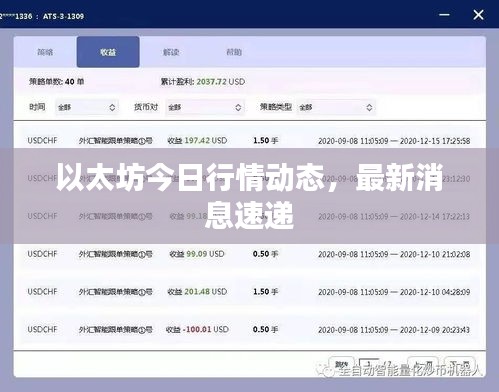Select the highlighted 收益 tab
The image size is (499, 392).
(108, 52)
